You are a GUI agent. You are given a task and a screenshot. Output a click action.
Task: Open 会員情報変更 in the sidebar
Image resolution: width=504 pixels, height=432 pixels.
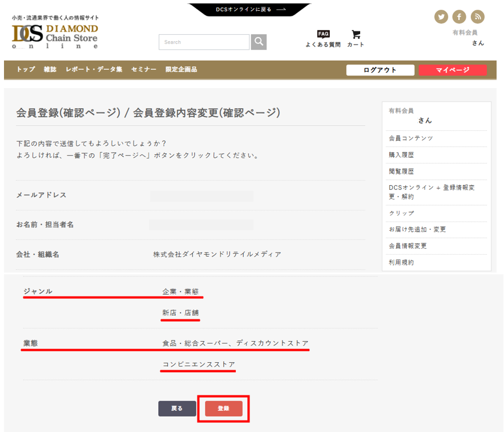pyautogui.click(x=408, y=246)
